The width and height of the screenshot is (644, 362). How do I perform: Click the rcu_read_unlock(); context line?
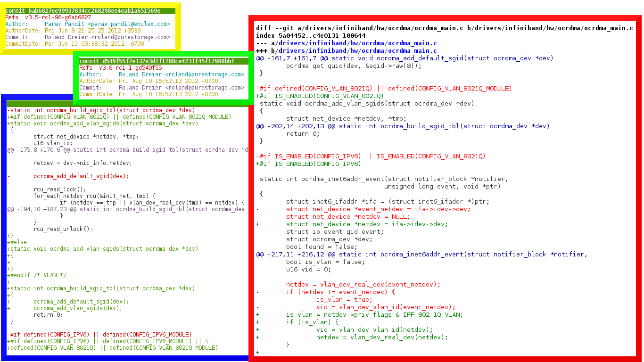(x=63, y=229)
